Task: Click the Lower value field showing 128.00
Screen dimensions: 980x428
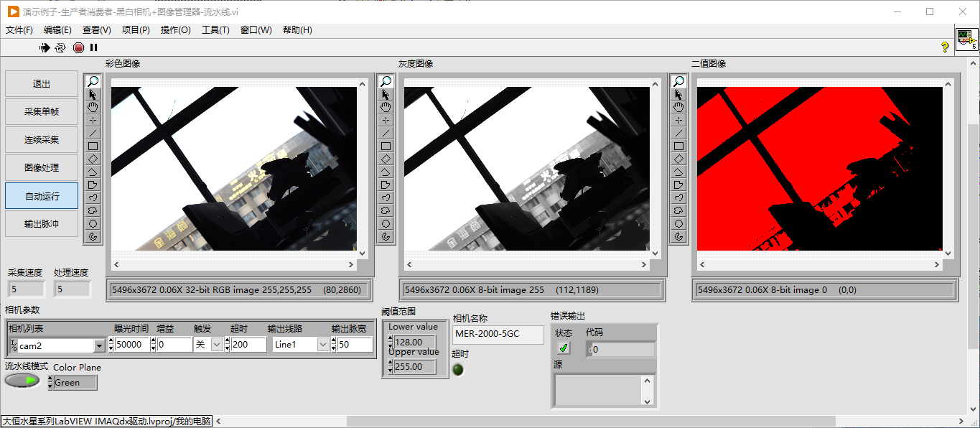Action: point(415,342)
